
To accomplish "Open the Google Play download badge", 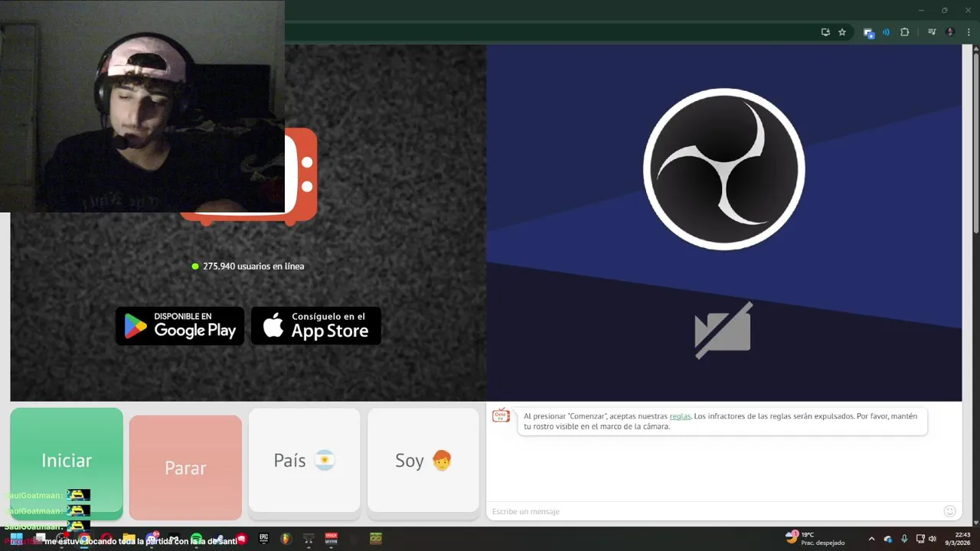I will pyautogui.click(x=180, y=326).
